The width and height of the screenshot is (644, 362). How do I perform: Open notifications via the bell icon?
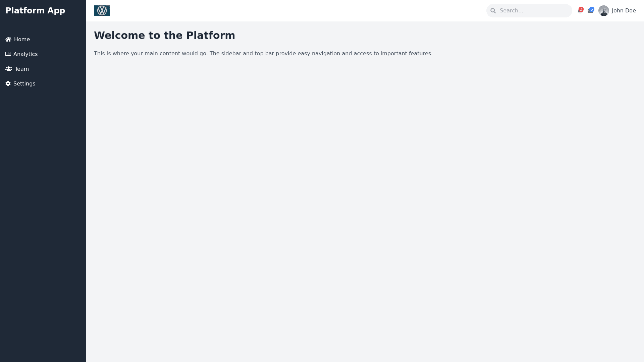pos(579,12)
